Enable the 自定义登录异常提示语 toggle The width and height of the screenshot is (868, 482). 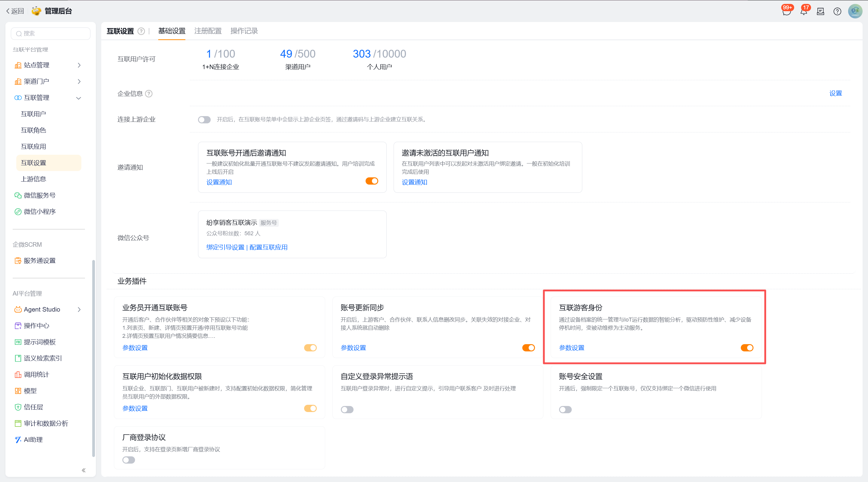(347, 410)
